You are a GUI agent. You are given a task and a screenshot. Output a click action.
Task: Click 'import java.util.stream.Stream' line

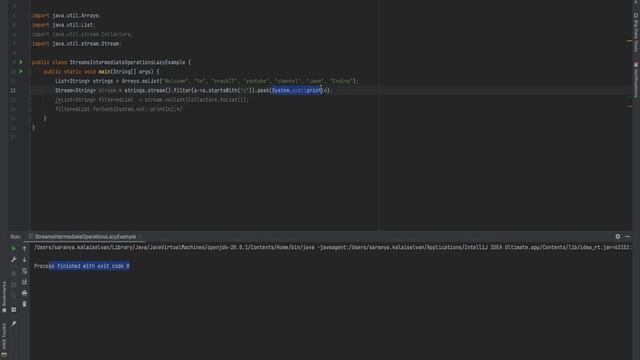[x=77, y=44]
